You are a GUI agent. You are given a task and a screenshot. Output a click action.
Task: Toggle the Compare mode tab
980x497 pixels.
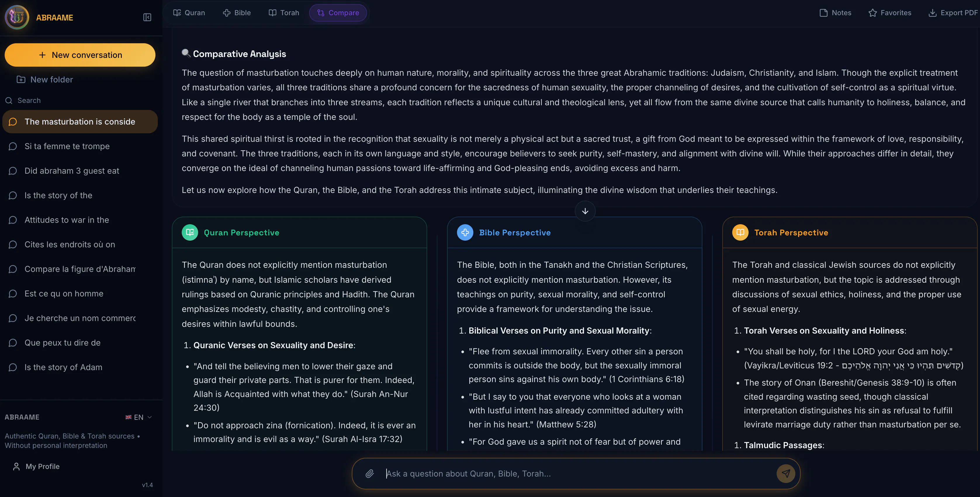point(338,13)
